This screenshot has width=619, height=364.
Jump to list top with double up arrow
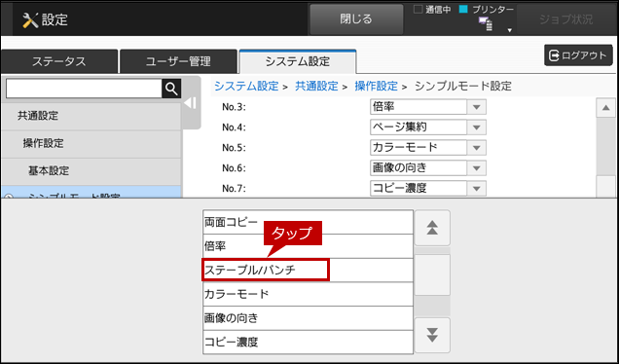coord(432,228)
